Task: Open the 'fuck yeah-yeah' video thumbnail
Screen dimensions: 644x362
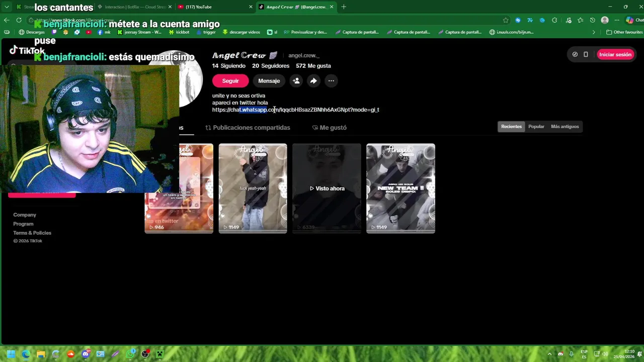Action: (253, 189)
